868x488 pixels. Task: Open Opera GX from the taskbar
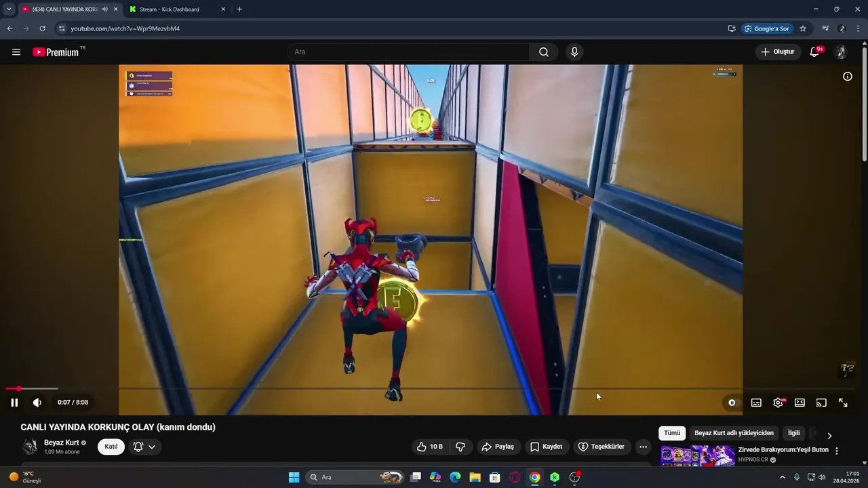click(515, 477)
